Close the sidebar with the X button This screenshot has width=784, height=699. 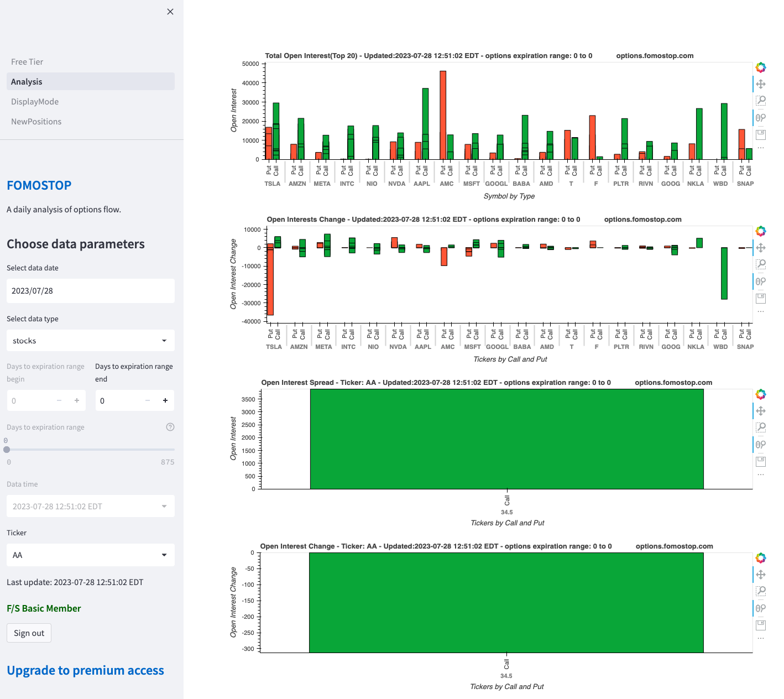point(170,12)
